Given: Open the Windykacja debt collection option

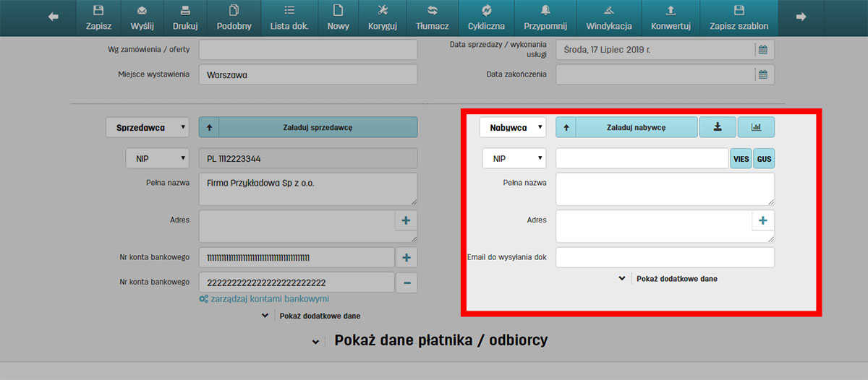Looking at the screenshot, I should (609, 17).
